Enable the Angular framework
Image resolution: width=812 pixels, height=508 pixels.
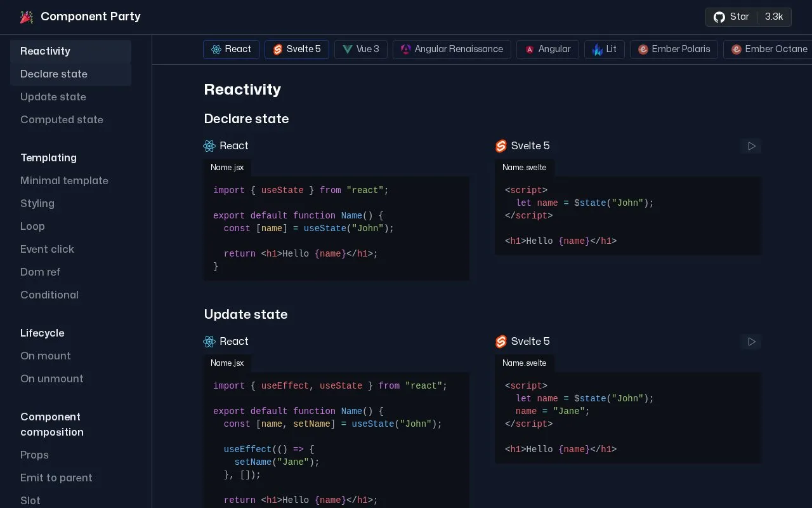click(547, 50)
